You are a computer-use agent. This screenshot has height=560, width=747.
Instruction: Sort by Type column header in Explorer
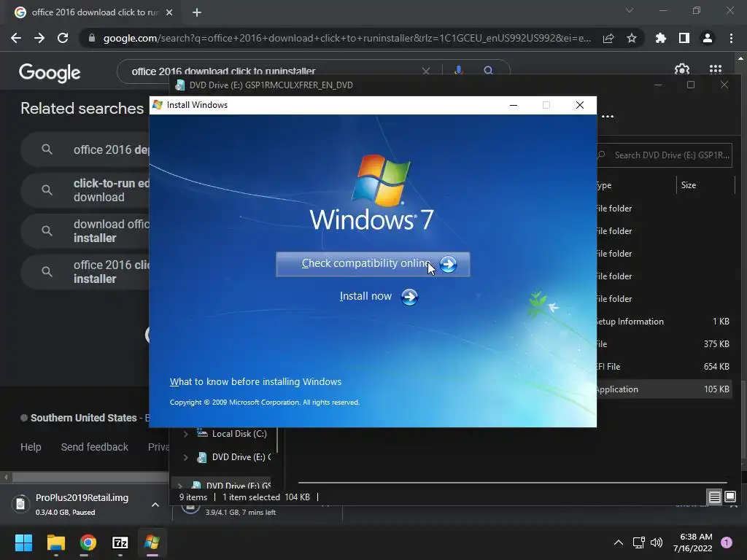pos(636,184)
